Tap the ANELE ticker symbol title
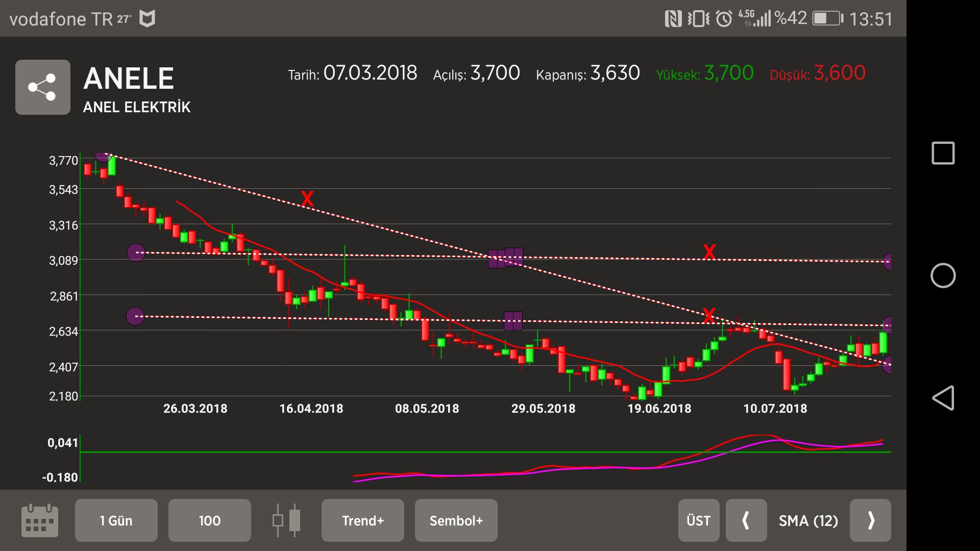Image resolution: width=980 pixels, height=551 pixels. click(x=129, y=79)
